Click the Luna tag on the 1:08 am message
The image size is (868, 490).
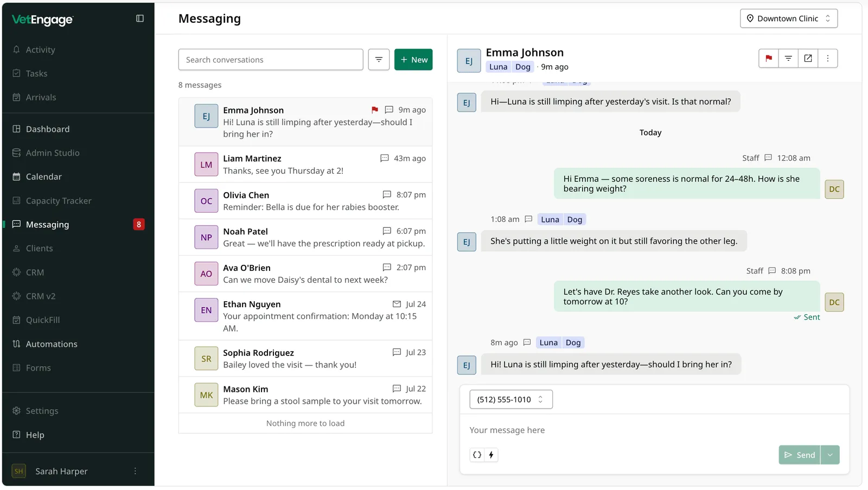(x=550, y=219)
